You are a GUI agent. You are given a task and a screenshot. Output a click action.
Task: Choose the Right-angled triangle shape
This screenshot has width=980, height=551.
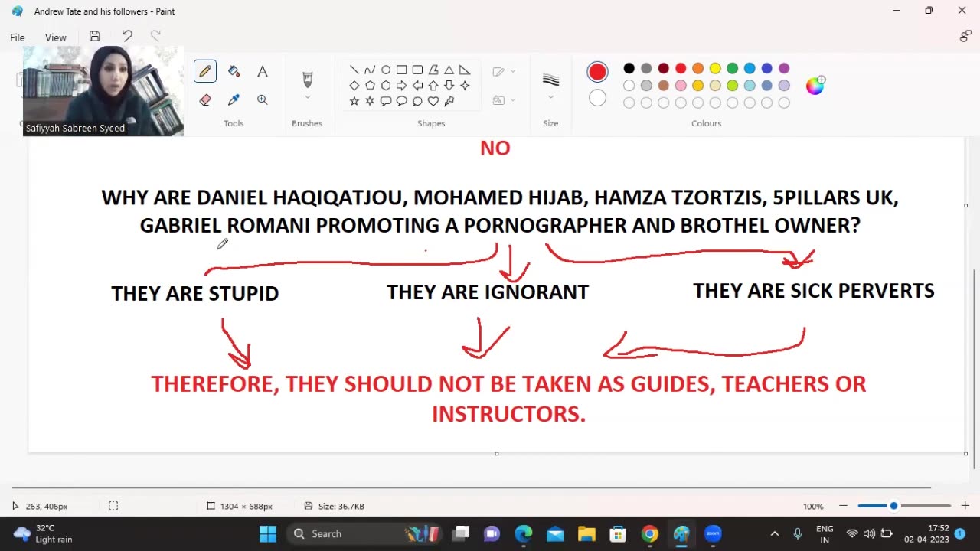[x=465, y=70]
